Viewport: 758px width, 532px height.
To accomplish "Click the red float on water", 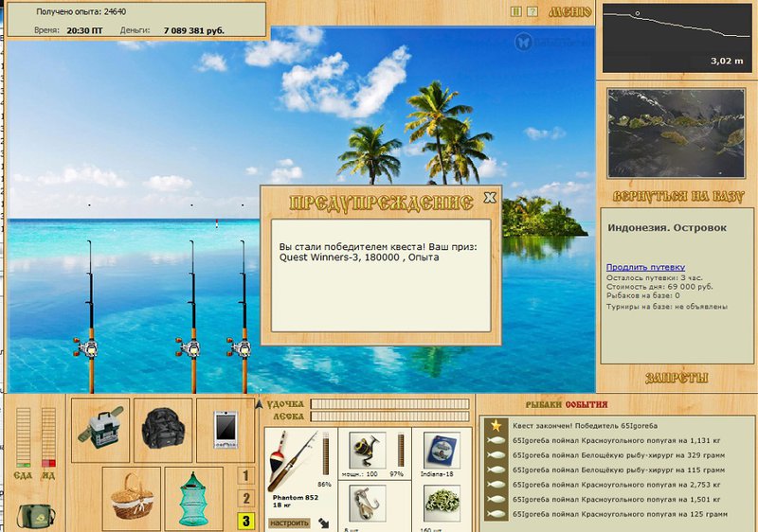I will tap(216, 223).
